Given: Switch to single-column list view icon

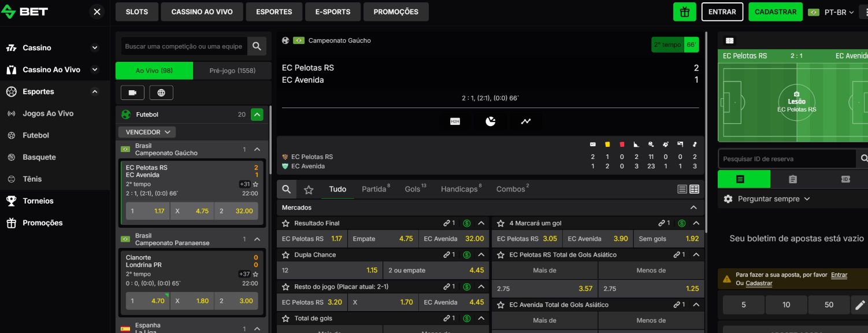Looking at the screenshot, I should (682, 189).
